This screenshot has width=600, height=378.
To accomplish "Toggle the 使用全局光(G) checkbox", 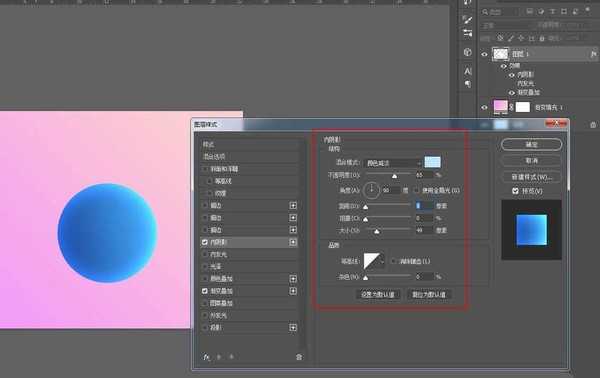I will [x=417, y=190].
